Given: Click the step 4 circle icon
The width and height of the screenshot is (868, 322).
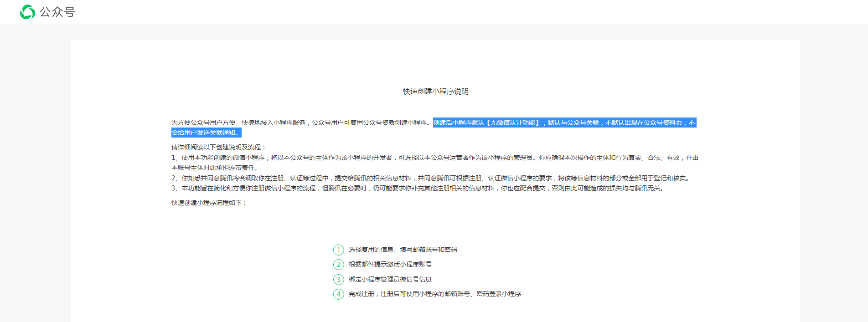Looking at the screenshot, I should [339, 294].
